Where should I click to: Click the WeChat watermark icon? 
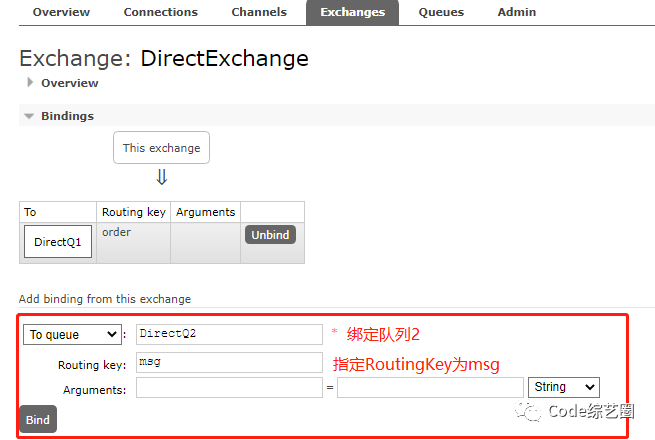pyautogui.click(x=528, y=411)
